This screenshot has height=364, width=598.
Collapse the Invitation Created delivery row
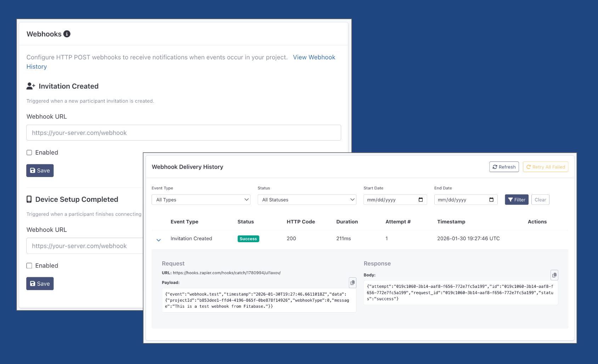(159, 240)
